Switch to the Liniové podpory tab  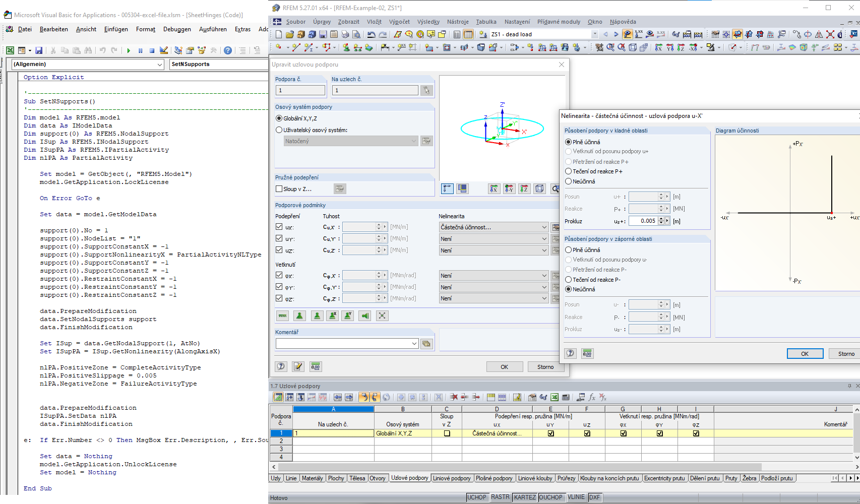coord(451,478)
